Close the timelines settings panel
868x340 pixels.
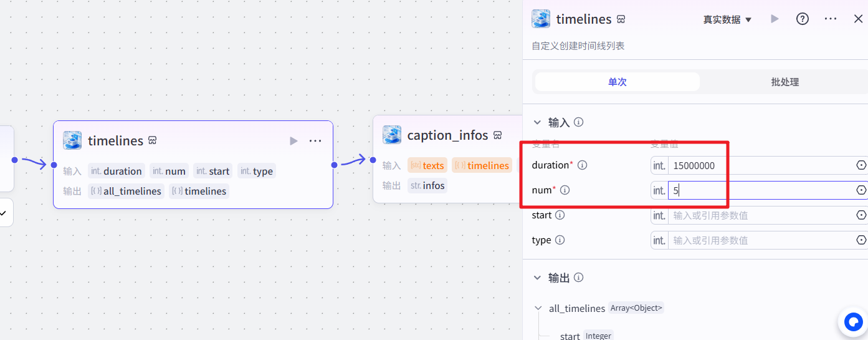(x=858, y=19)
